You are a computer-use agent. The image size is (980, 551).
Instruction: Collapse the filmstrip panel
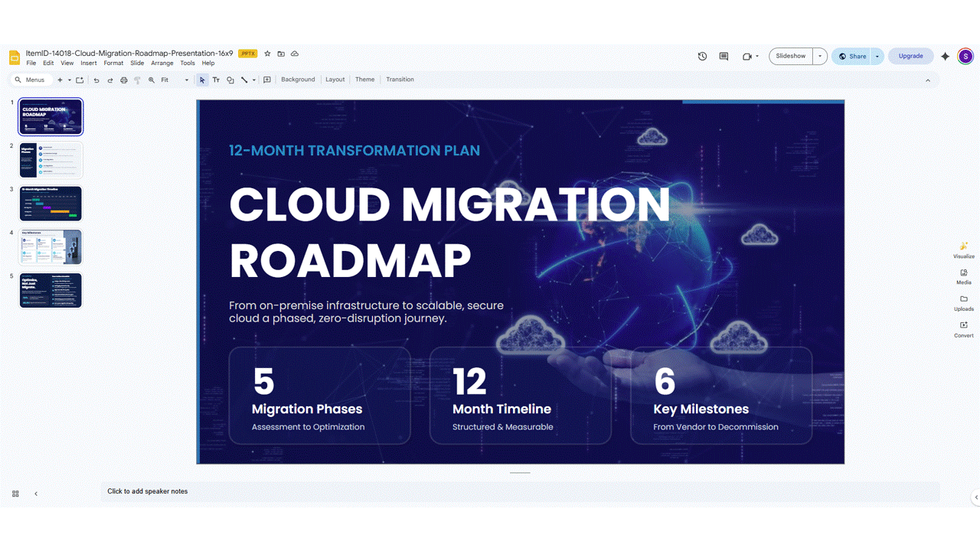tap(36, 494)
